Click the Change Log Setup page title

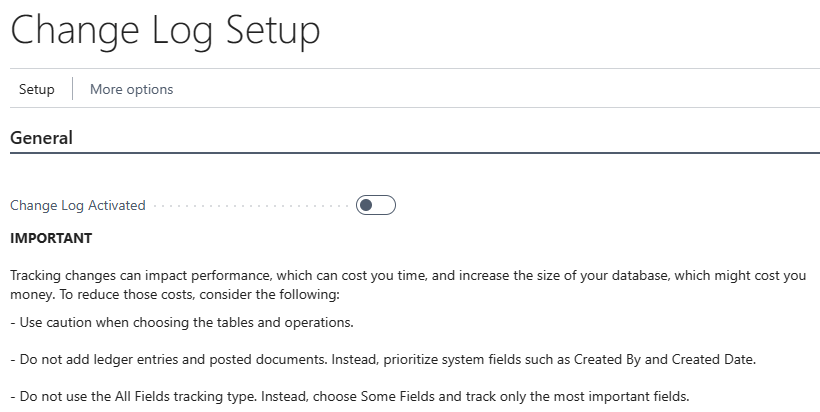point(165,30)
